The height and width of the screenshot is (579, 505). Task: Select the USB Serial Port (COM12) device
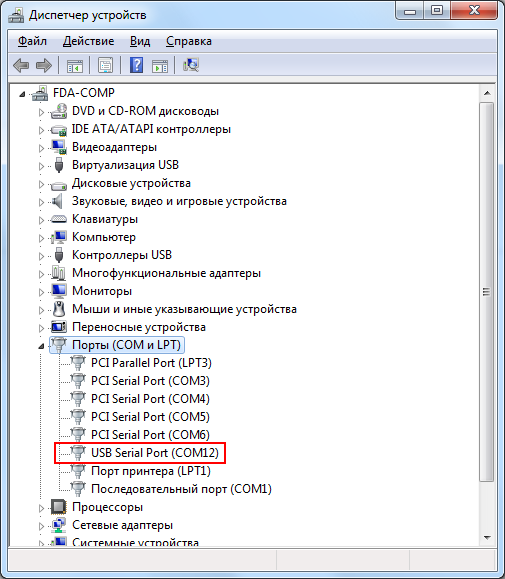coord(155,453)
